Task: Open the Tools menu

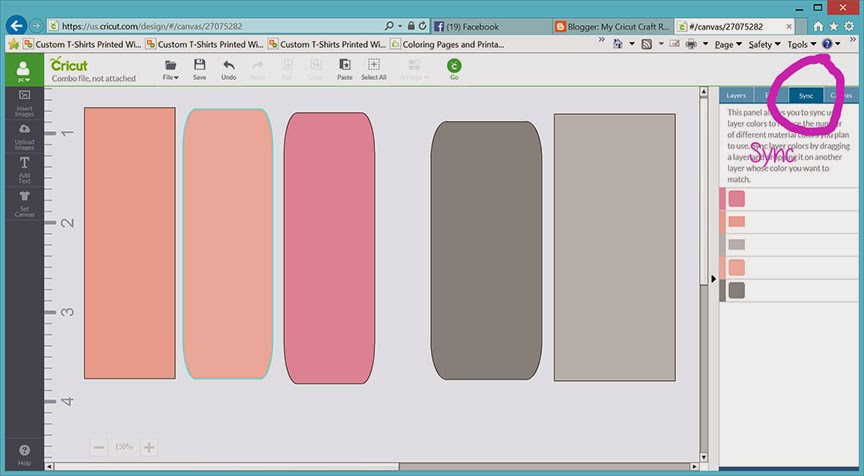Action: tap(801, 45)
